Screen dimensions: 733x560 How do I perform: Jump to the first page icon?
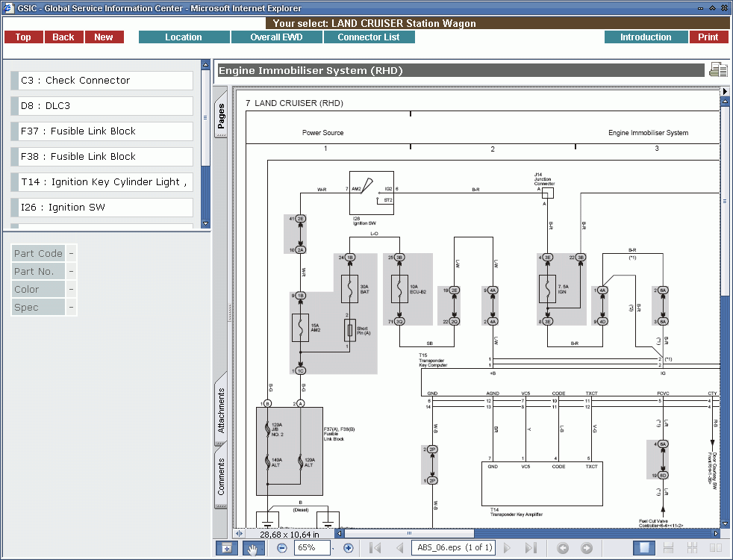[374, 548]
